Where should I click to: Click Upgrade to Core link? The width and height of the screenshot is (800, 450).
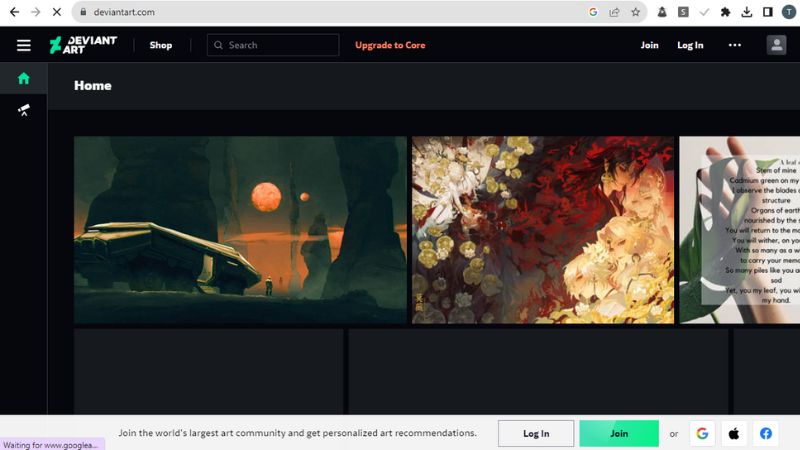tap(390, 45)
